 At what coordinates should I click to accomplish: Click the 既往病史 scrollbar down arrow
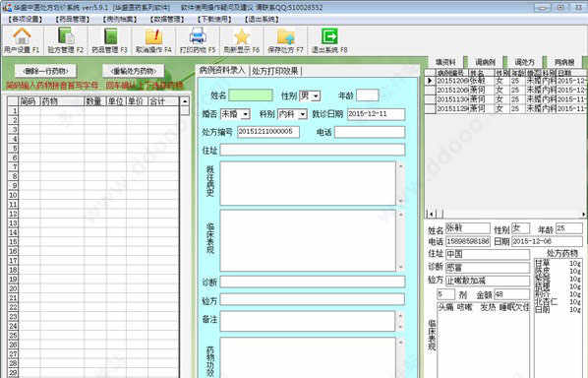[x=401, y=201]
